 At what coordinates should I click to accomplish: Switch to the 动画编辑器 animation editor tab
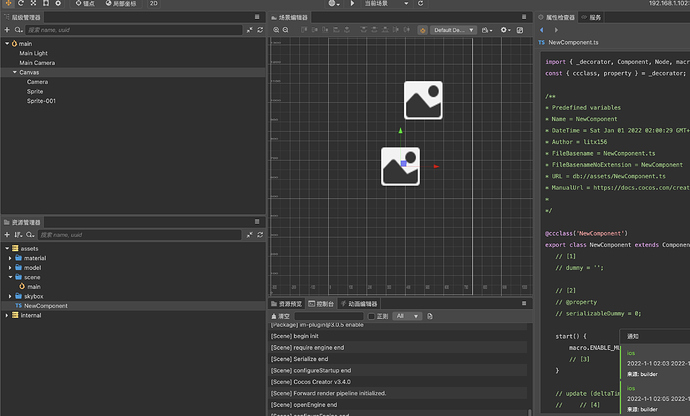tap(359, 304)
